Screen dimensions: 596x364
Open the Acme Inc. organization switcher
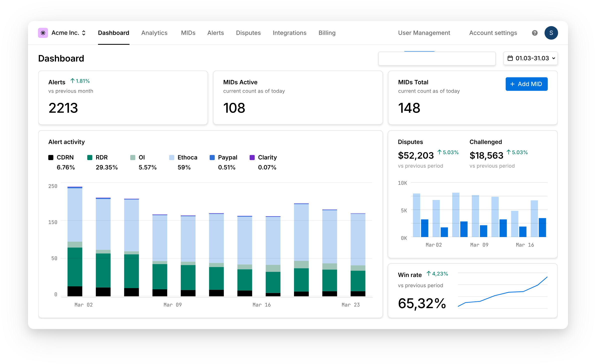pos(68,33)
